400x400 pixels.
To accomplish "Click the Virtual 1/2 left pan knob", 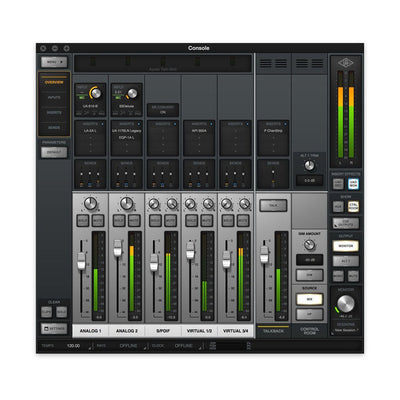I will point(190,204).
